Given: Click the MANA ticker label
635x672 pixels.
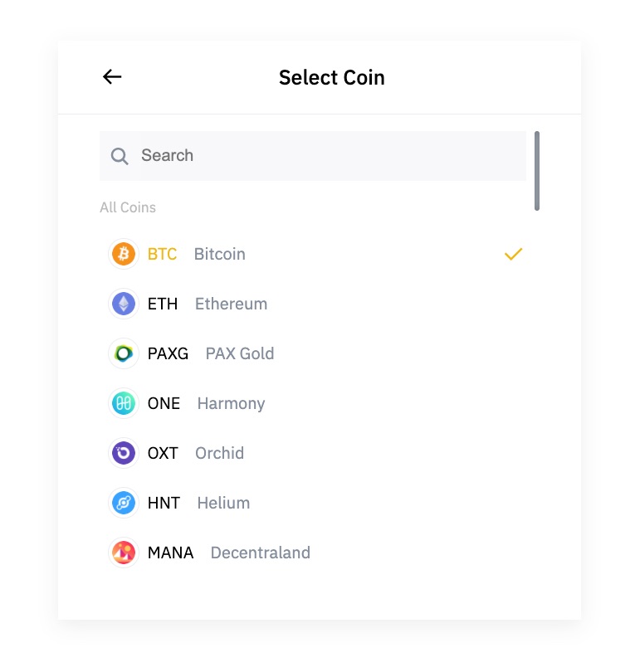Looking at the screenshot, I should point(170,553).
